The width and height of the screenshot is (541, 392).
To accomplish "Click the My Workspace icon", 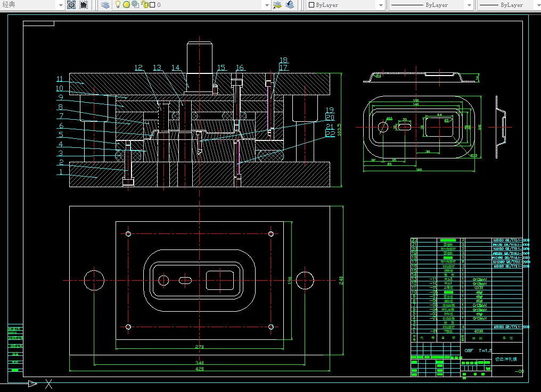I will click(84, 5).
